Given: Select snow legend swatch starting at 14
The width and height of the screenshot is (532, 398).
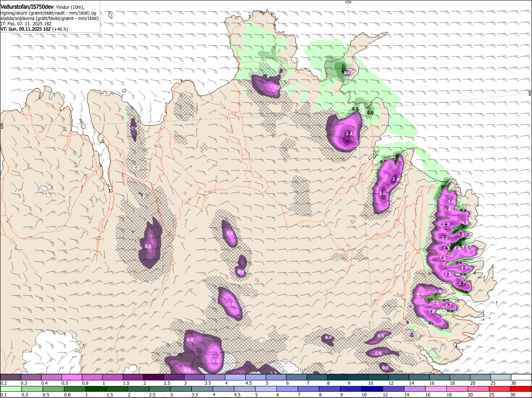Looking at the screenshot, I should tap(419, 377).
